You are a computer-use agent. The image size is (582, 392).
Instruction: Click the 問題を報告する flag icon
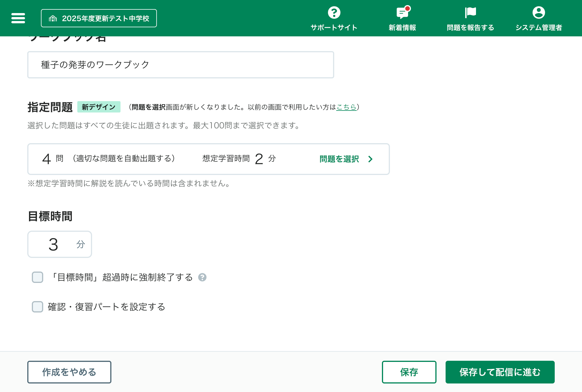[470, 12]
